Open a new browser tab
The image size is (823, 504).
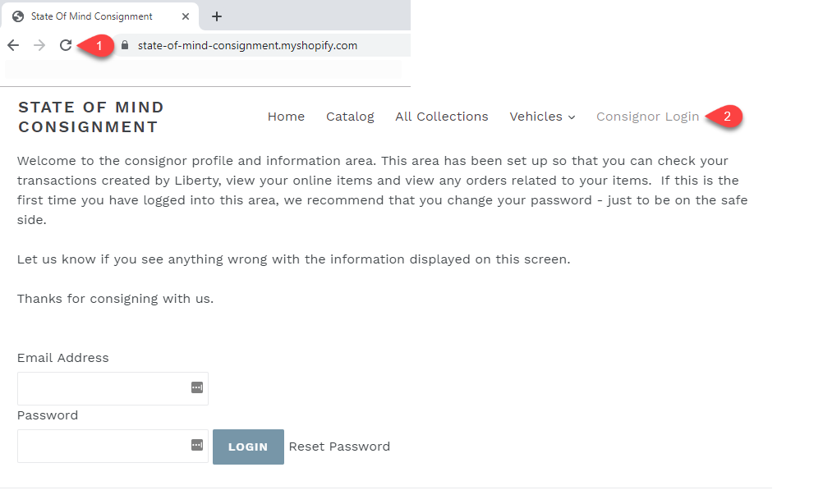[217, 16]
